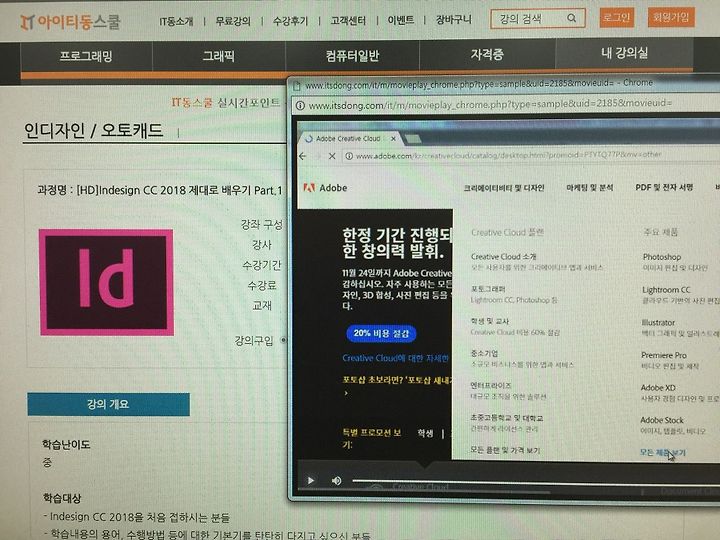Click Creative Cloud 소개 link
Screen dimensions: 720x540
[x=503, y=257]
